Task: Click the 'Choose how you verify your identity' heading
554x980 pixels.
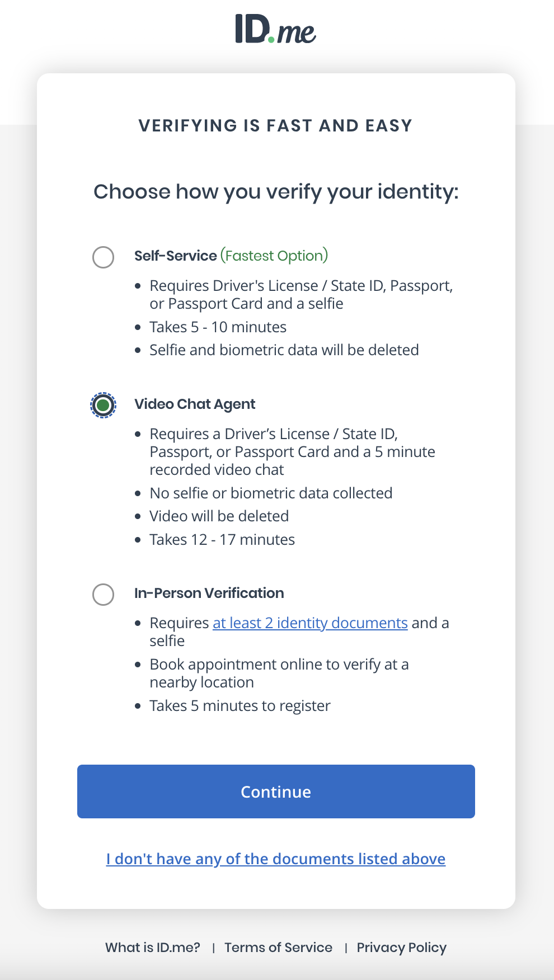Action: click(x=276, y=192)
